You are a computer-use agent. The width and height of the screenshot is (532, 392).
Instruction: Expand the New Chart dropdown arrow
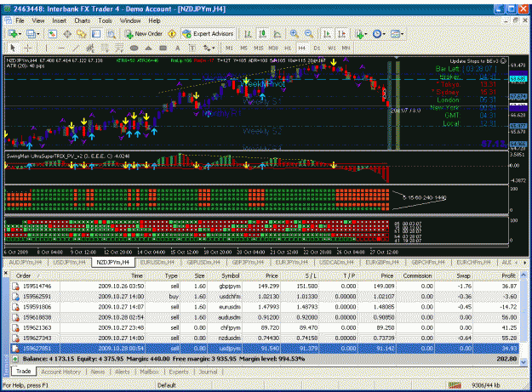[x=20, y=34]
